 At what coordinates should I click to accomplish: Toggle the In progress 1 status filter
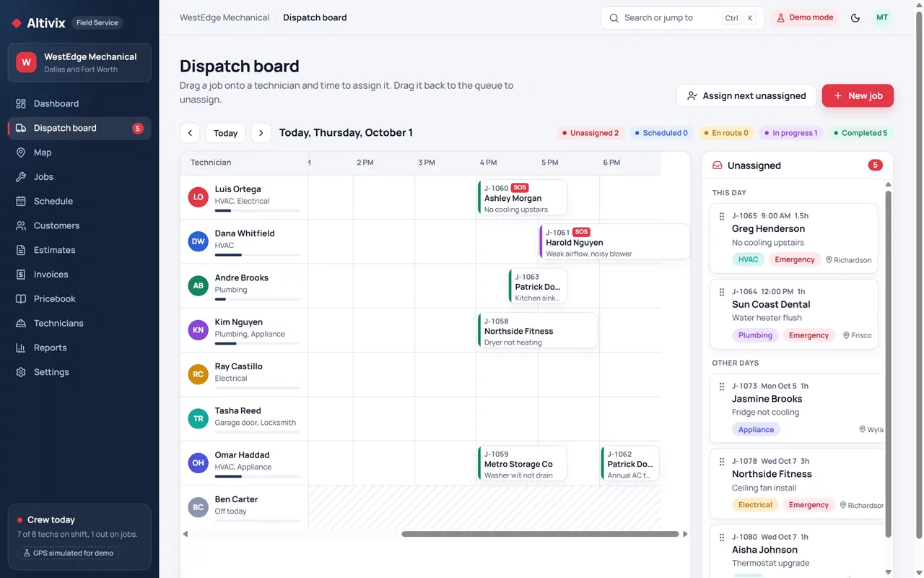791,133
